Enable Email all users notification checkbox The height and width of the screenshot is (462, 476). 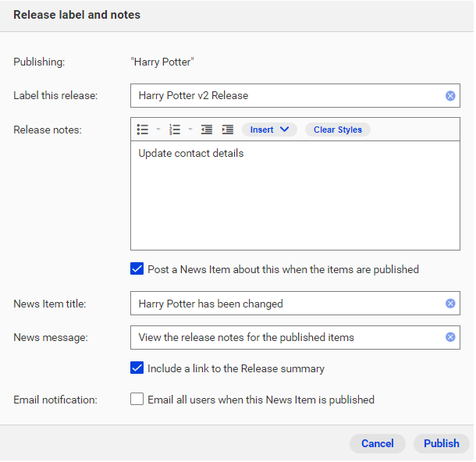point(137,399)
